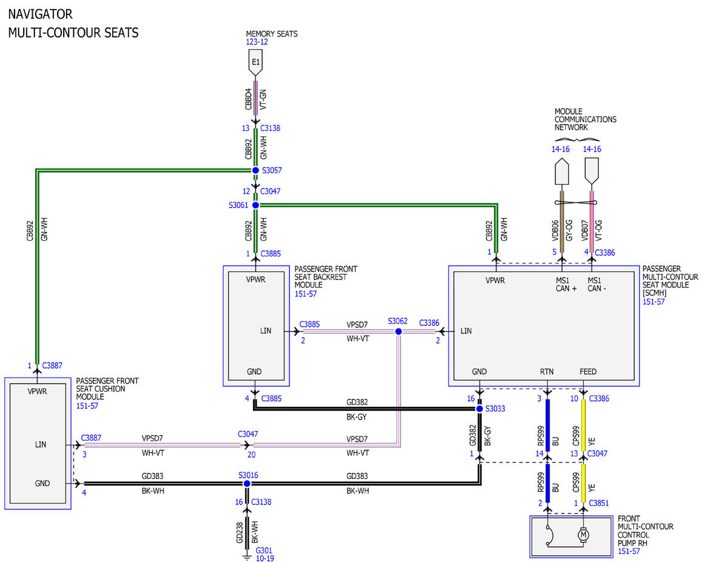Click the C3138 connector label beside pin 13
Image resolution: width=728 pixels, height=562 pixels.
tap(271, 128)
